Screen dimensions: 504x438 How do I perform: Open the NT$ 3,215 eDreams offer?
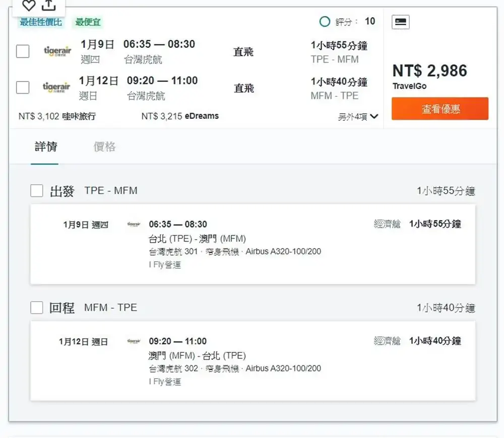pyautogui.click(x=180, y=116)
